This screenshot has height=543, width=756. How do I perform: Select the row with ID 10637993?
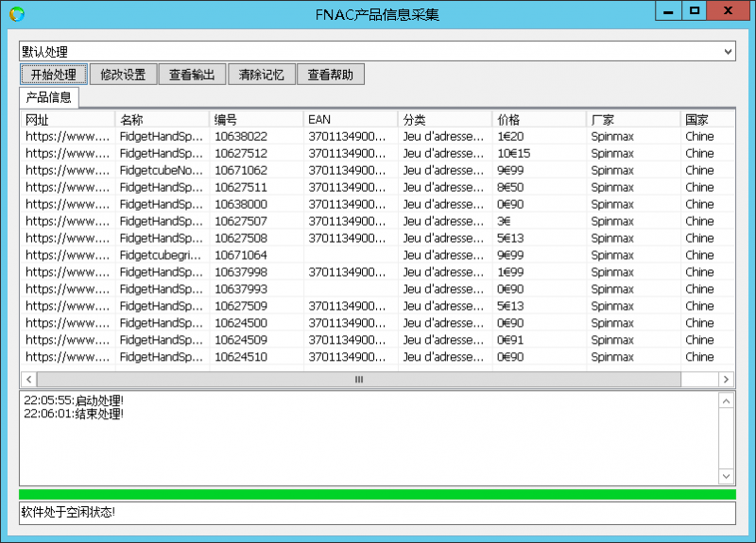click(x=378, y=289)
